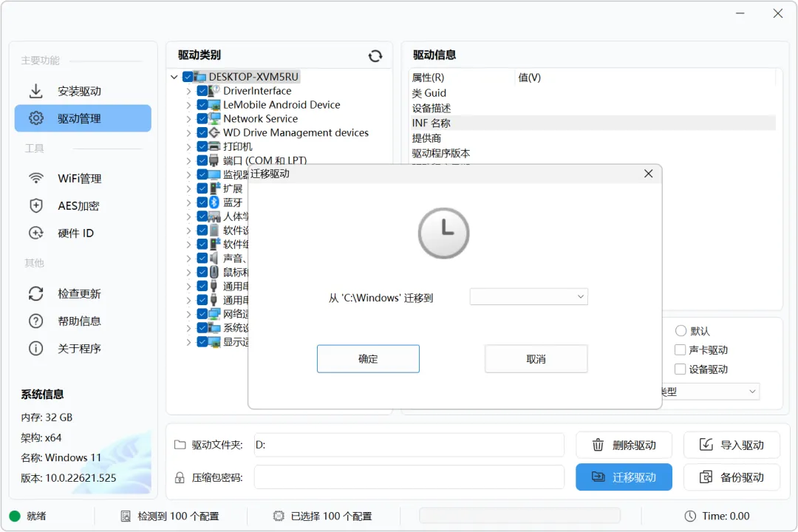Click the folder icon beside 驱动文件夹
The image size is (798, 532).
click(180, 444)
